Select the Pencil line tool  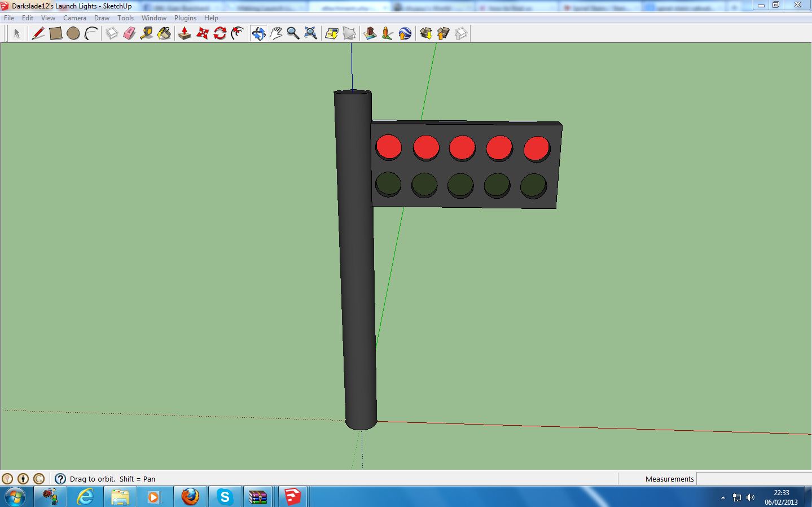pyautogui.click(x=38, y=34)
